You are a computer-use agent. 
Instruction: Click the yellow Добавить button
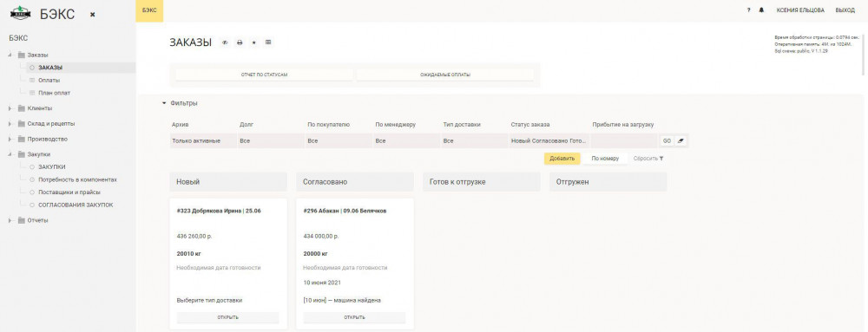coord(562,159)
